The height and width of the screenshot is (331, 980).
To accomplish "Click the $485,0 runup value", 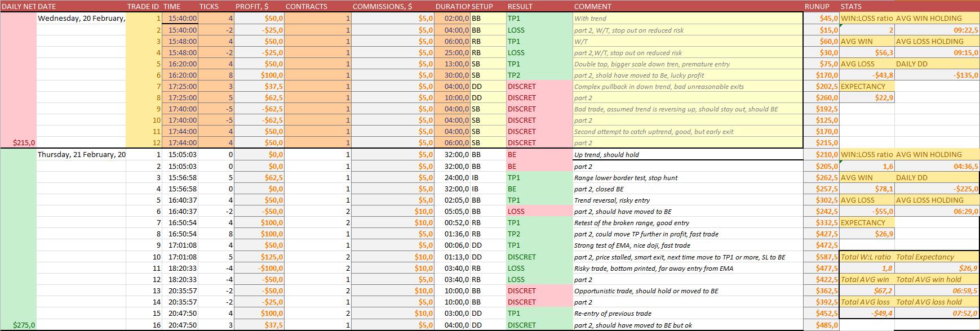I will [x=822, y=325].
